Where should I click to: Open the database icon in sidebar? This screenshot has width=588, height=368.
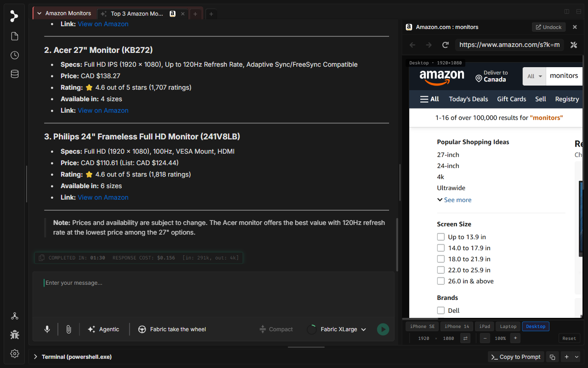pos(15,74)
